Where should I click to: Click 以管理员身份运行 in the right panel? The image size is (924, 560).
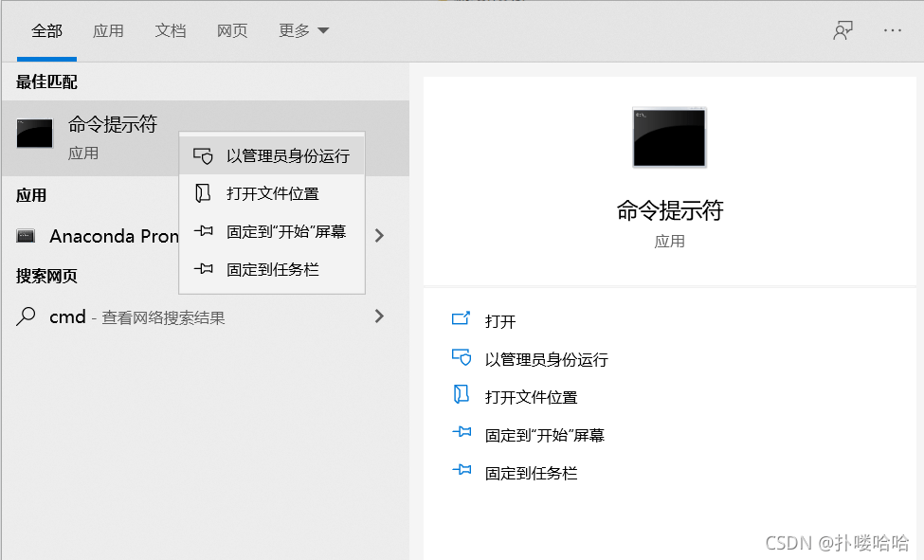point(546,359)
